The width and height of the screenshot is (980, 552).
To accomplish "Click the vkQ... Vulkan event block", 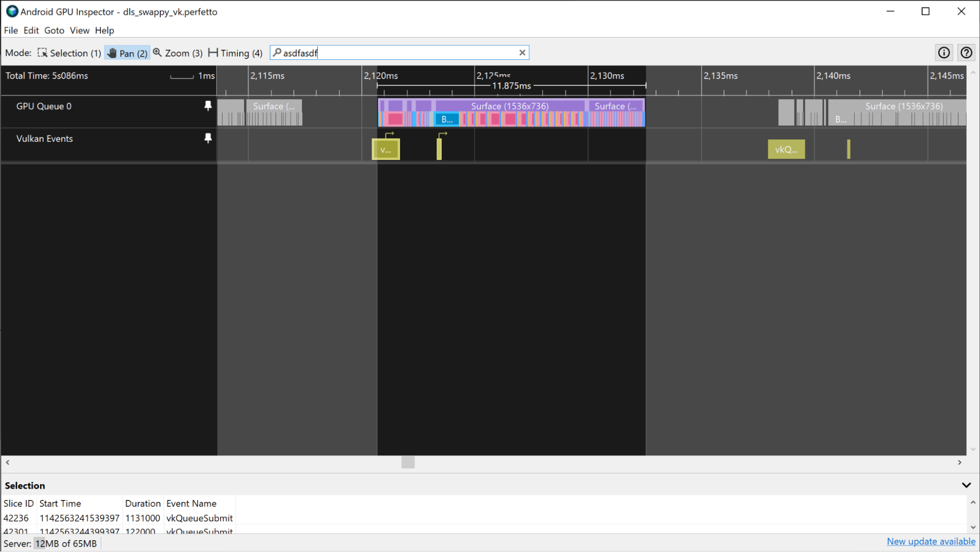I will click(x=785, y=148).
